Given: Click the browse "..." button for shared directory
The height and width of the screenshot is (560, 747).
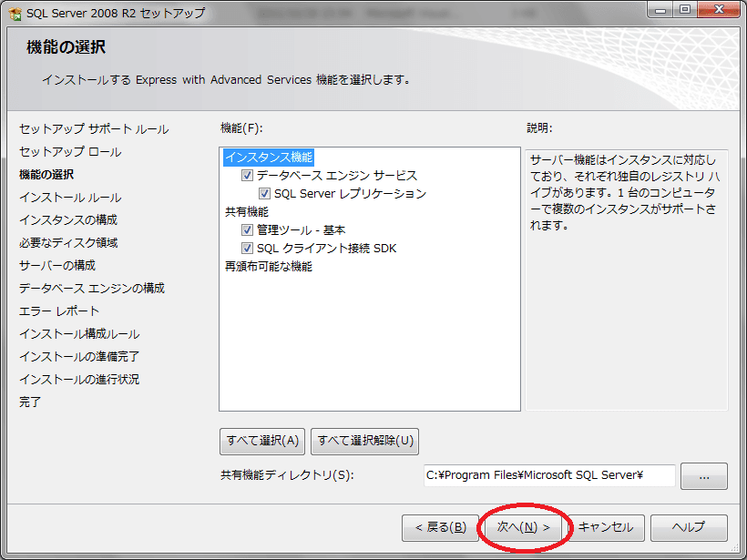Looking at the screenshot, I should (703, 475).
